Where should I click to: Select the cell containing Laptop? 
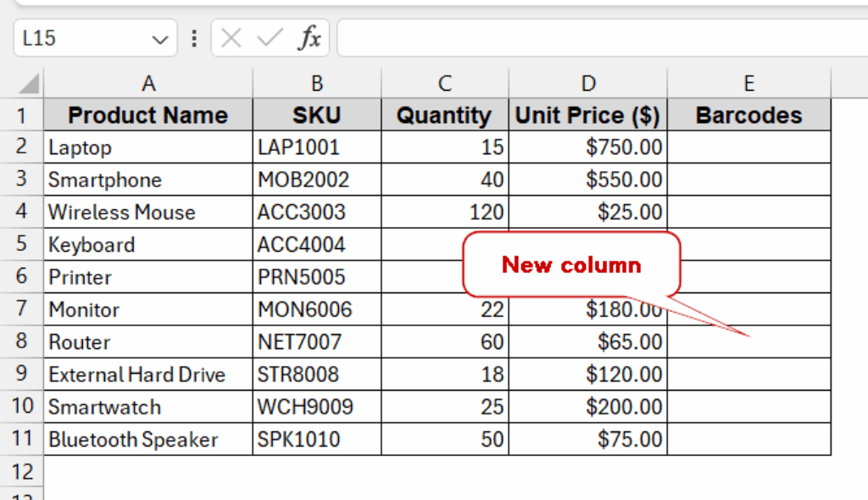point(148,147)
